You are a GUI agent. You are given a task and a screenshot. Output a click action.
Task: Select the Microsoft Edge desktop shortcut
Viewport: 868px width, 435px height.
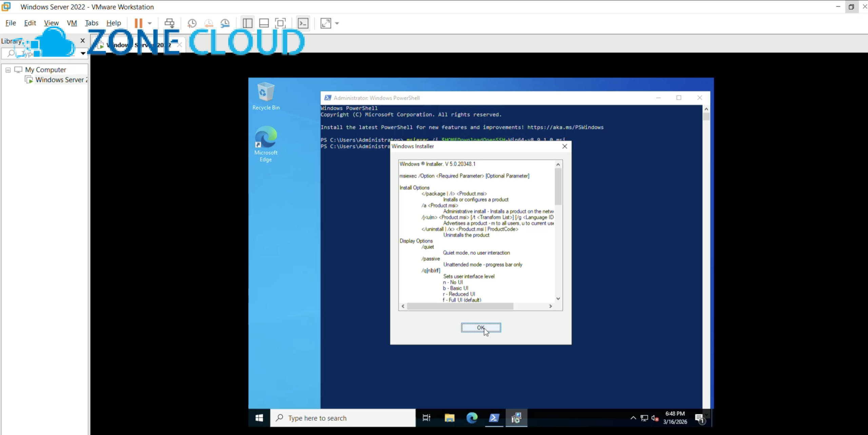pyautogui.click(x=266, y=144)
